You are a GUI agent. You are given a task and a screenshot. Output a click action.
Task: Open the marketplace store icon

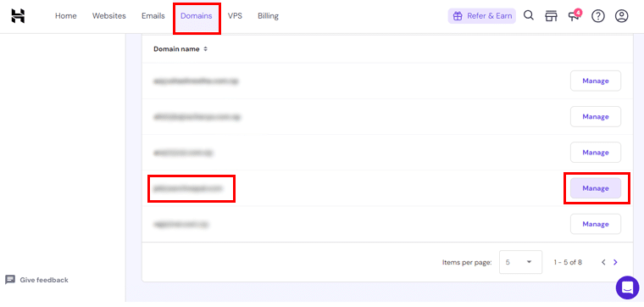coord(551,16)
